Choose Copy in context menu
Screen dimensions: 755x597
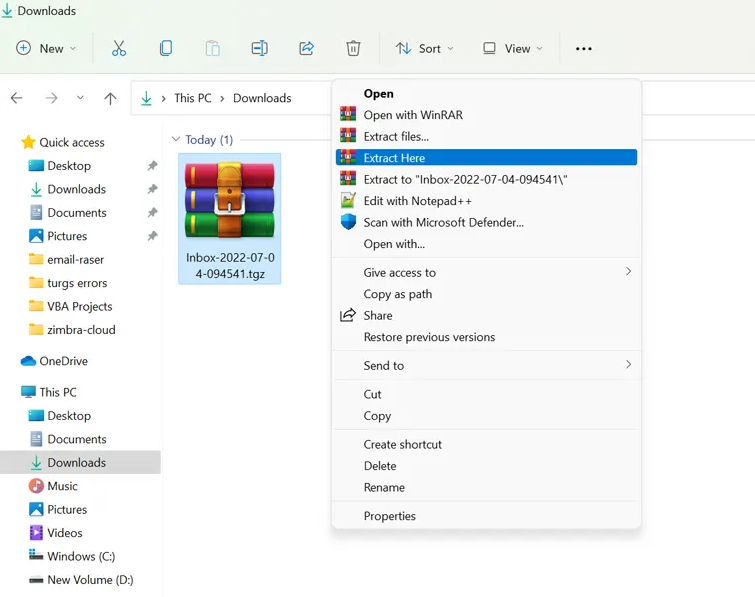tap(486, 415)
